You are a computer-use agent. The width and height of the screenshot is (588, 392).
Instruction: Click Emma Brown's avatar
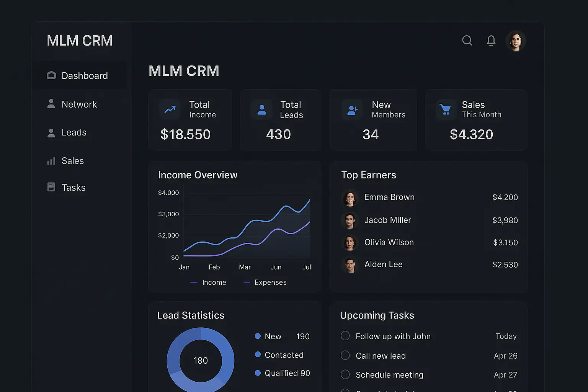coord(350,198)
